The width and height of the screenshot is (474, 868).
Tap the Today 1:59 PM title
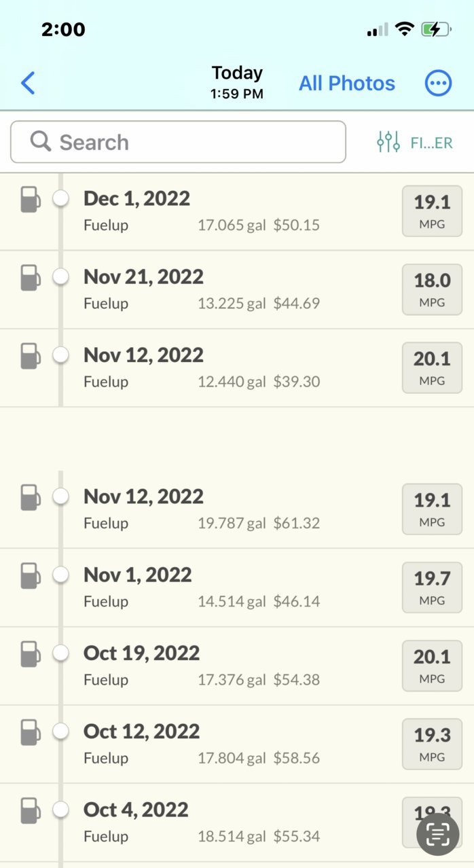[237, 82]
